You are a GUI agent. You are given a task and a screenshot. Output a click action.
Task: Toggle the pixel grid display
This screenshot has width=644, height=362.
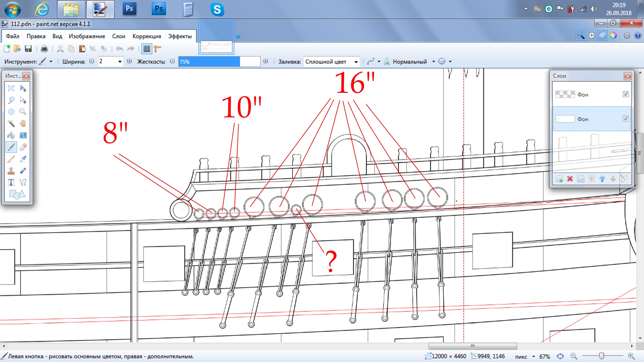tap(147, 48)
